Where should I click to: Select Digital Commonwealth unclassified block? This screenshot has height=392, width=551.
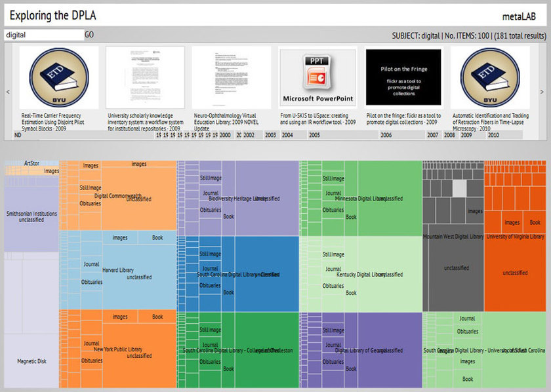(139, 199)
